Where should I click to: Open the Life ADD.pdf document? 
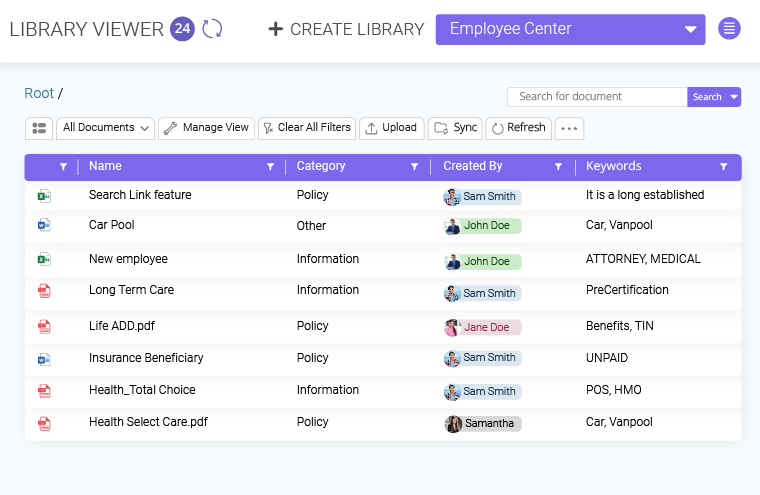122,326
